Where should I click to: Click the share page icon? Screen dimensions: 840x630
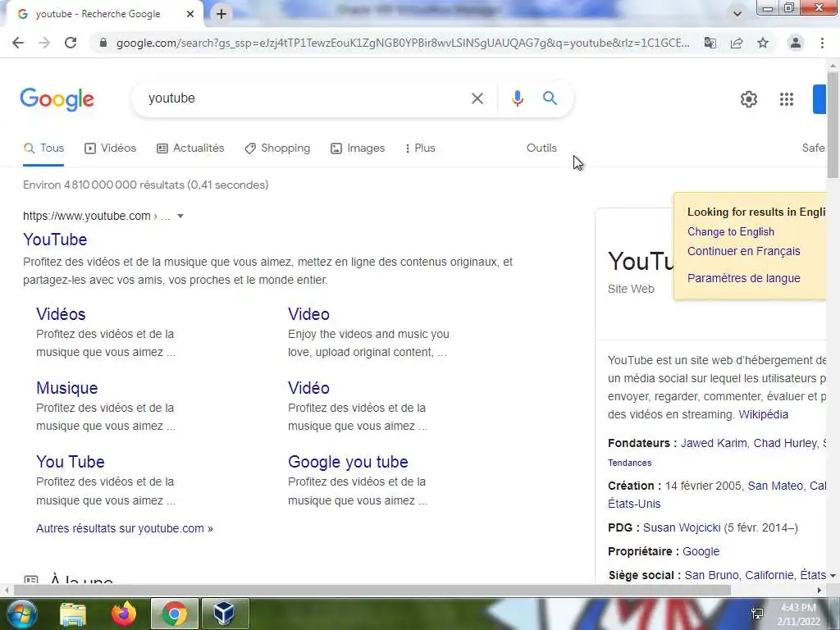tap(737, 43)
